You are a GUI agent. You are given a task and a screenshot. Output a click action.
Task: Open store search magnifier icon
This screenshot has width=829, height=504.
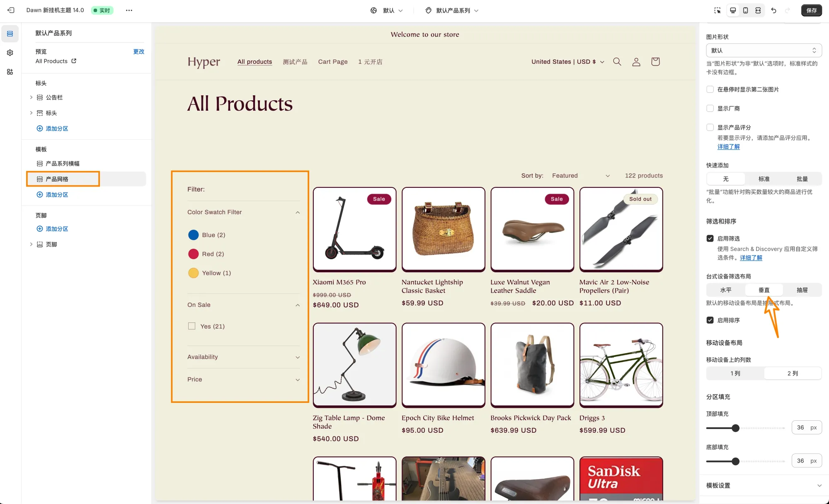(617, 62)
